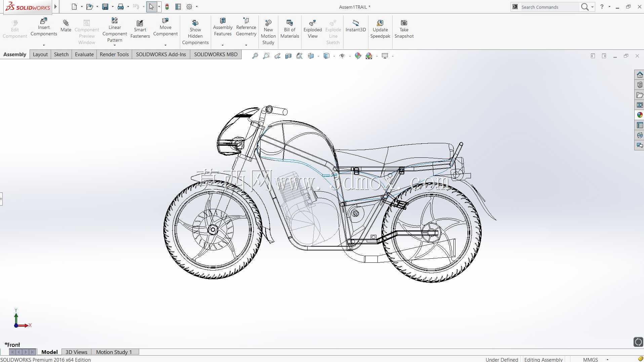Click the Zoom to Area icon
Viewport: 644px width, 362px height.
tap(266, 56)
